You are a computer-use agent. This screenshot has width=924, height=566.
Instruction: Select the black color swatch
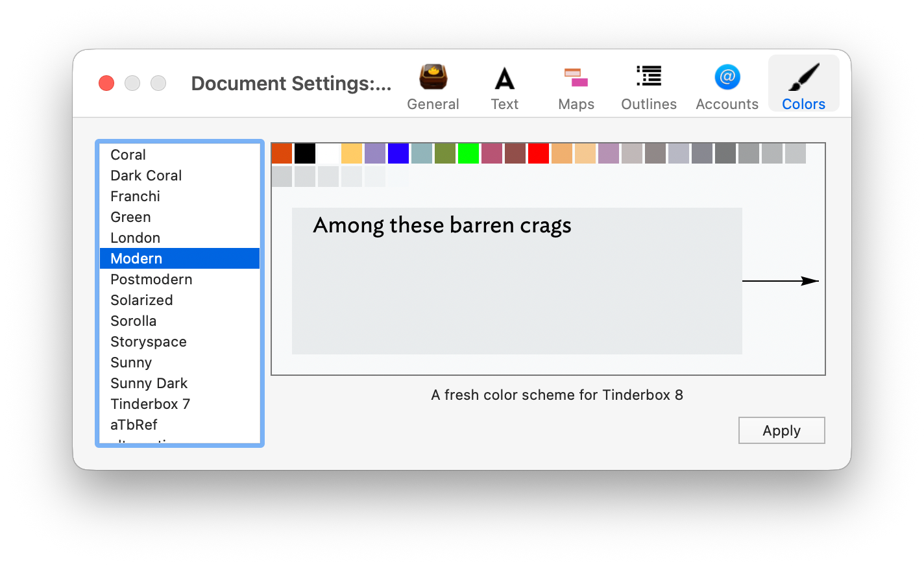coord(305,154)
